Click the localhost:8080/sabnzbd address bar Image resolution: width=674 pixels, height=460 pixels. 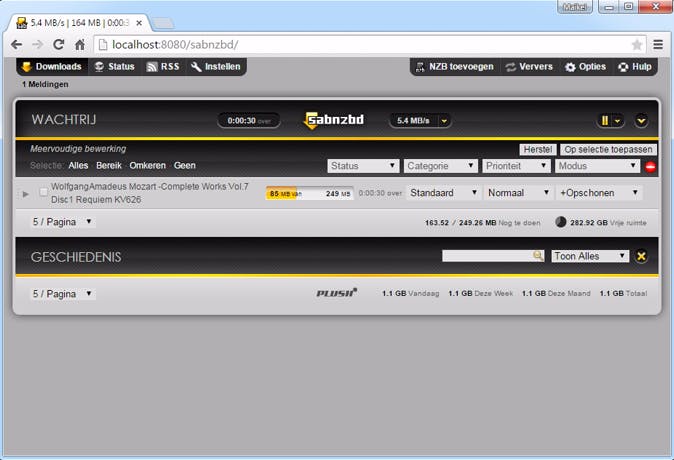(370, 44)
